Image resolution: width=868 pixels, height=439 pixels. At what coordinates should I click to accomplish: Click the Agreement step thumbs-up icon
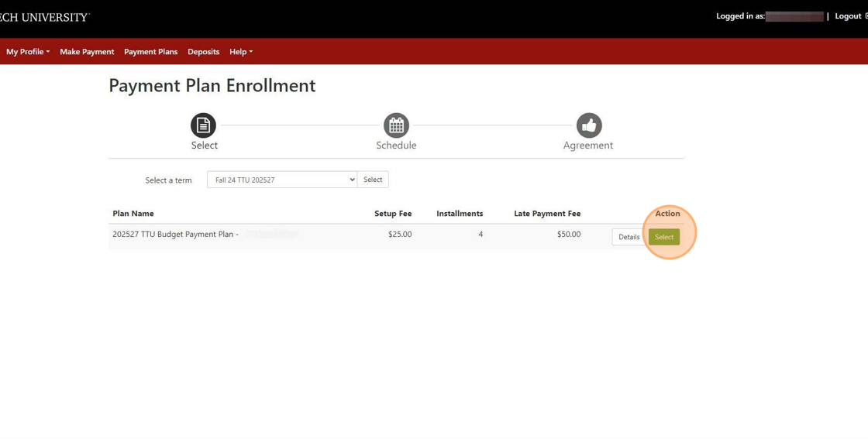(x=589, y=125)
